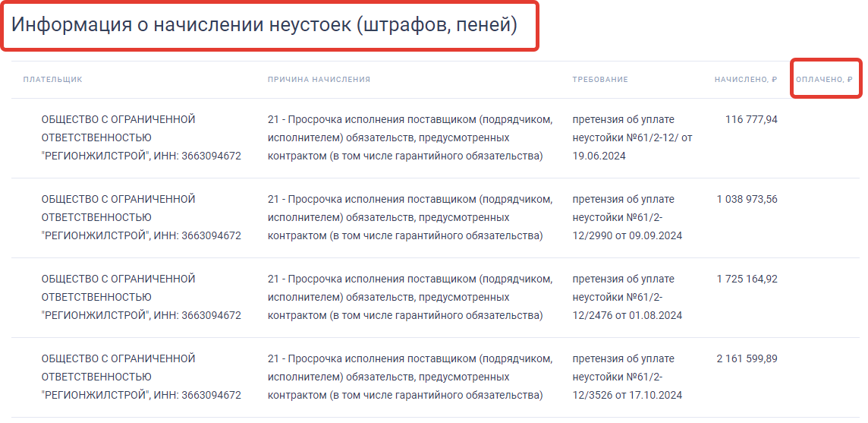This screenshot has height=423, width=868.
Task: Click the payer name in the 2 161 599,89 row
Action: pyautogui.click(x=141, y=377)
